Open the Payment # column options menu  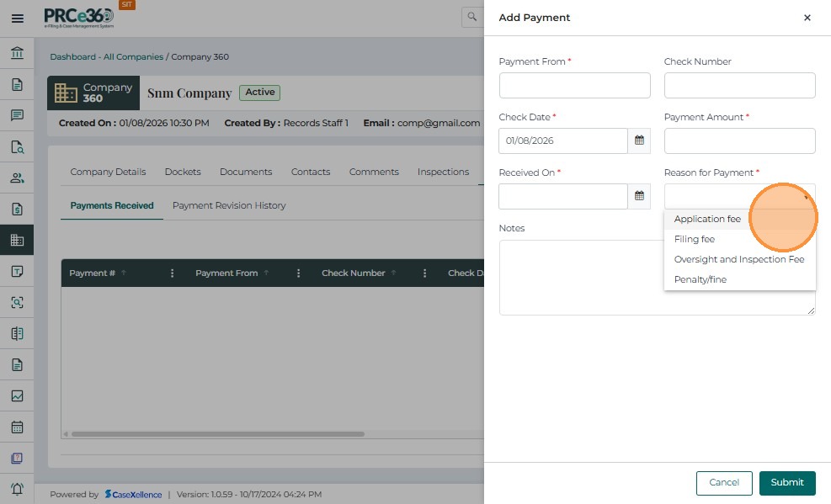(x=173, y=273)
